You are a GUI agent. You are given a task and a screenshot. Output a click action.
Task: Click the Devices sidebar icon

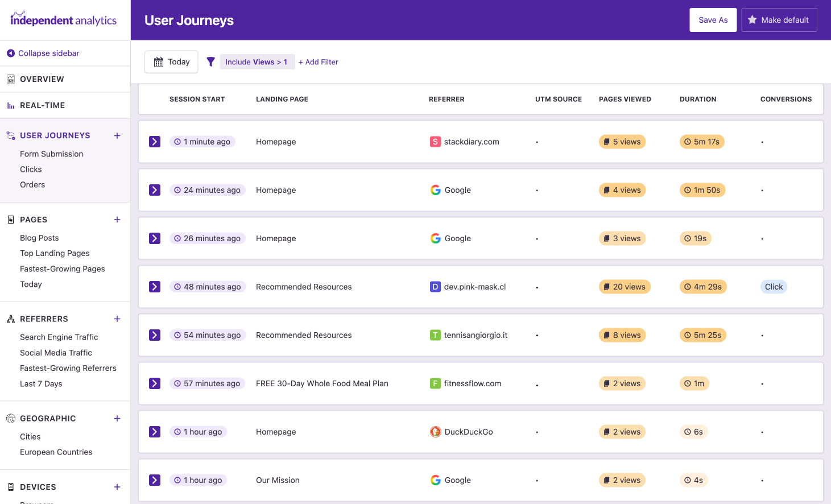pyautogui.click(x=10, y=487)
